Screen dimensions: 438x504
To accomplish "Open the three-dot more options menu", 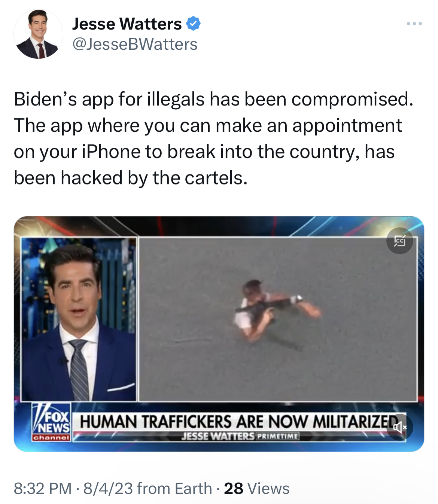I will [414, 24].
